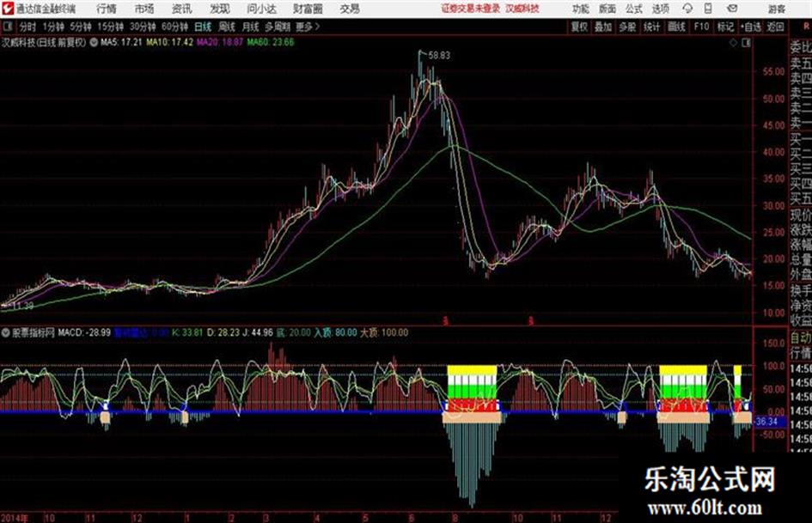Add stock via 自选 button
The width and height of the screenshot is (812, 523).
750,27
